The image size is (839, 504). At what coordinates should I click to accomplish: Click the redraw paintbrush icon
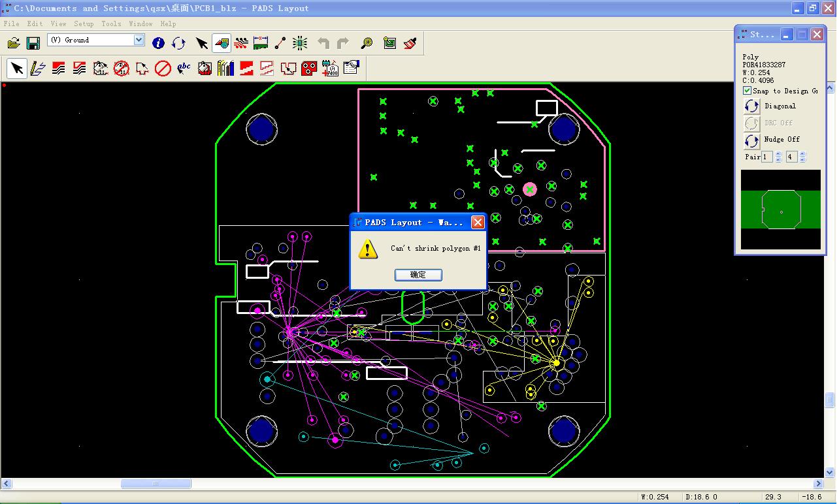[410, 43]
